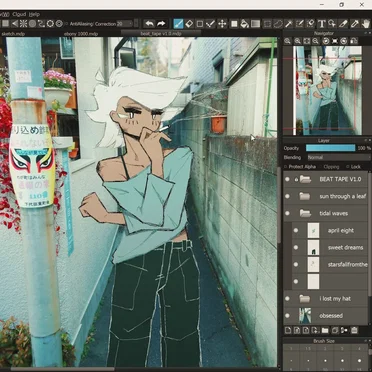Hide the sweet dreams layer
372x372 pixels.
[x=296, y=247]
